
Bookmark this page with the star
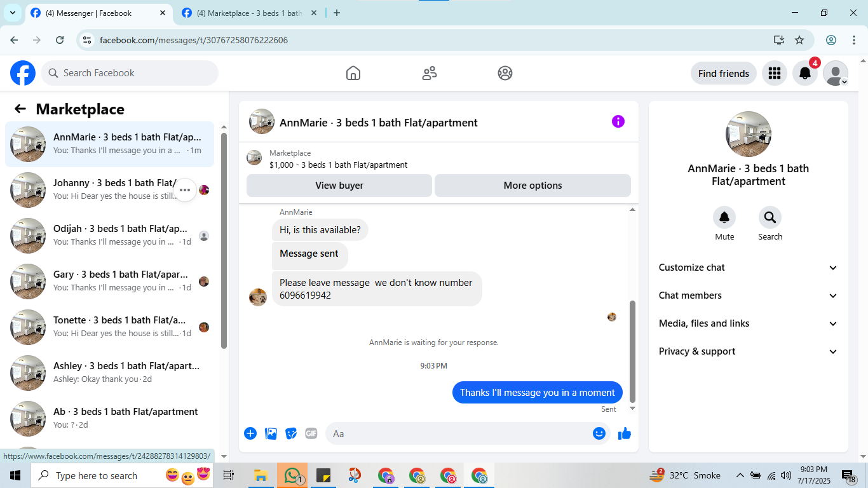pos(799,40)
